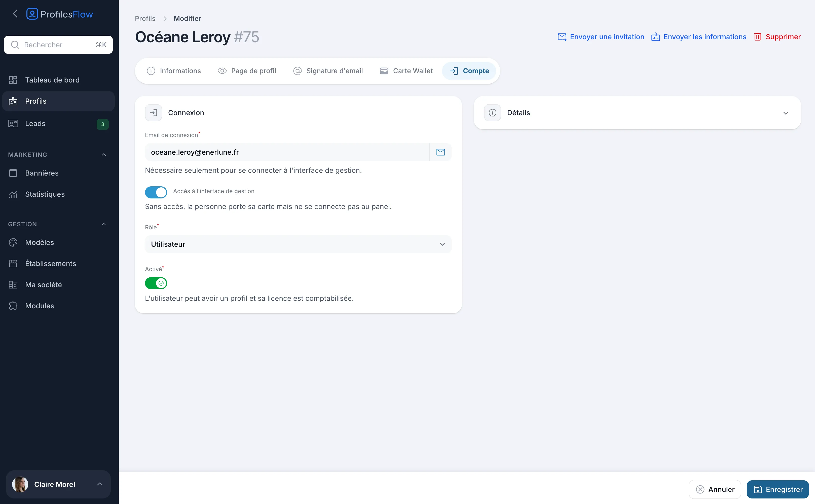Screen dimensions: 815x504
Task: Open Bannières in the sidebar
Action: [58, 173]
